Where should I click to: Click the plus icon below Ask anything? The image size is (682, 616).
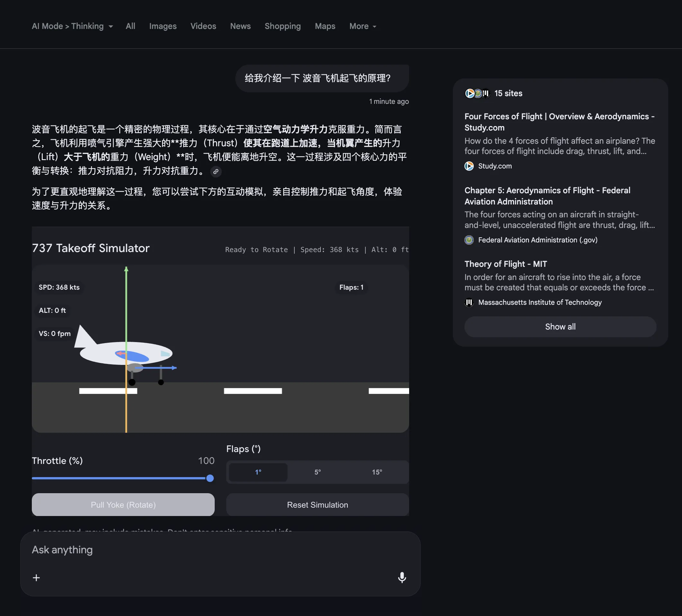pyautogui.click(x=36, y=577)
